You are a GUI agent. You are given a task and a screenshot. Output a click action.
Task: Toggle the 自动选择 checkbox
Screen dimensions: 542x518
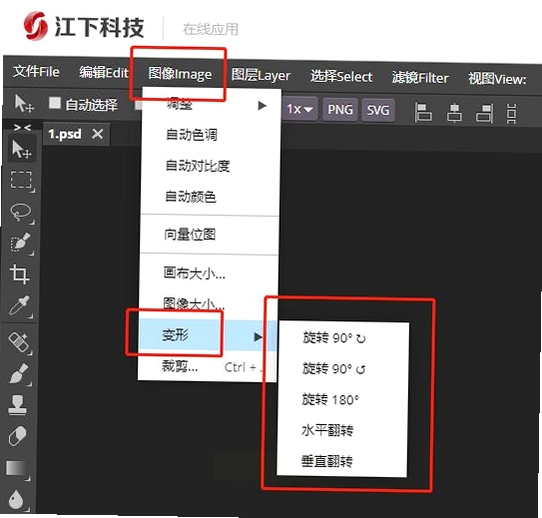click(55, 103)
